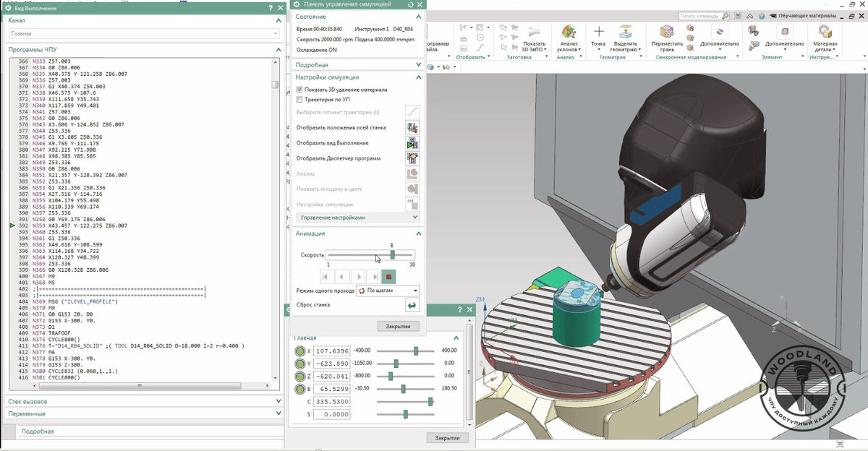The image size is (868, 451).
Task: Click the green X axis indicator
Action: [299, 351]
